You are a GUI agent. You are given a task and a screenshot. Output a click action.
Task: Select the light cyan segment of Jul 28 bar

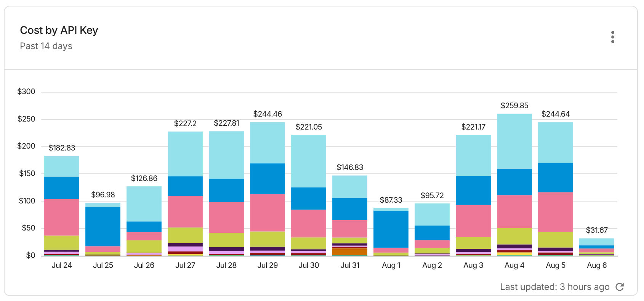pyautogui.click(x=226, y=155)
